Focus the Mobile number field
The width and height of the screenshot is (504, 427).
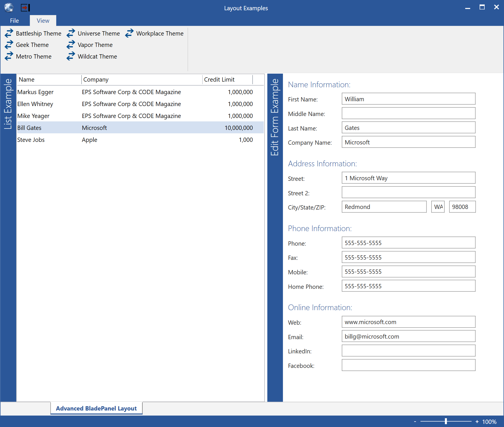tap(408, 271)
